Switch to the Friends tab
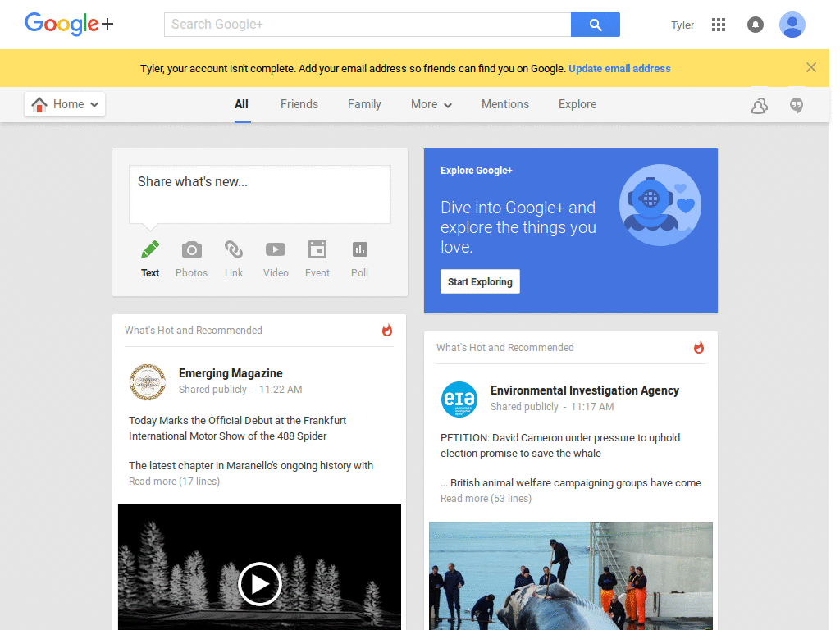Image resolution: width=840 pixels, height=630 pixels. (299, 104)
